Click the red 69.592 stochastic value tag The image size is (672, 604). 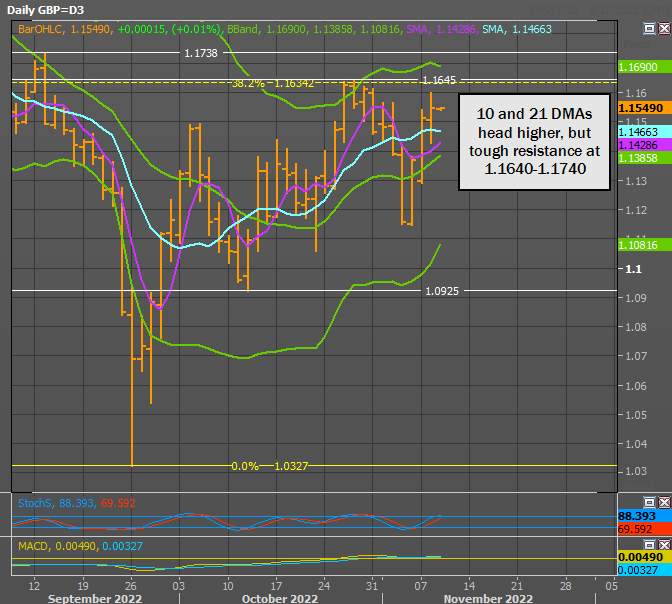coord(645,529)
